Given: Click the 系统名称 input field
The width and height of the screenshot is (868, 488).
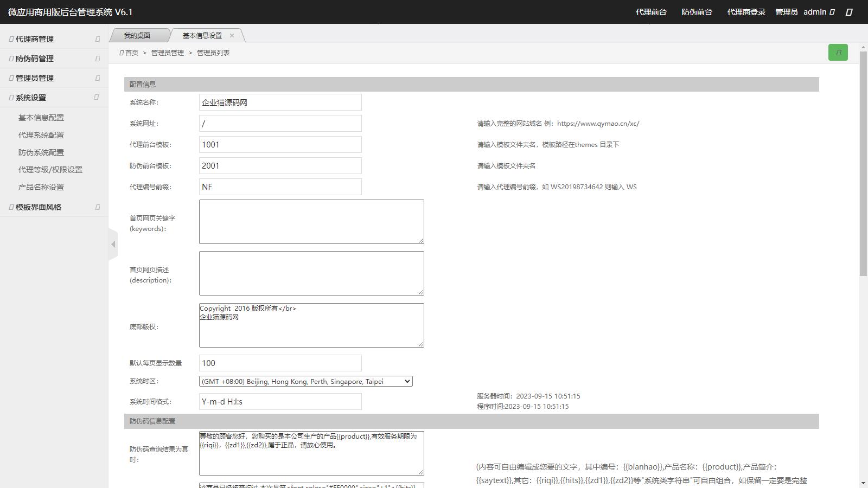Looking at the screenshot, I should (280, 102).
